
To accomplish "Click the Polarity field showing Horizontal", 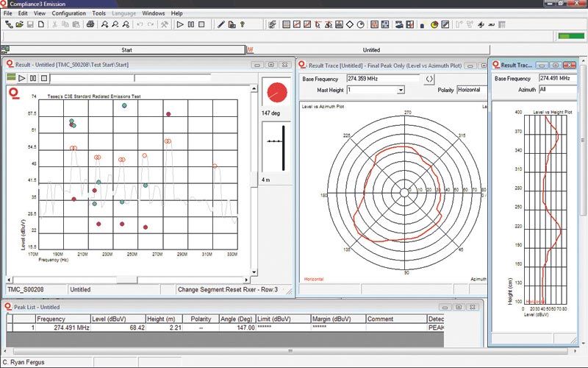I will coord(472,90).
